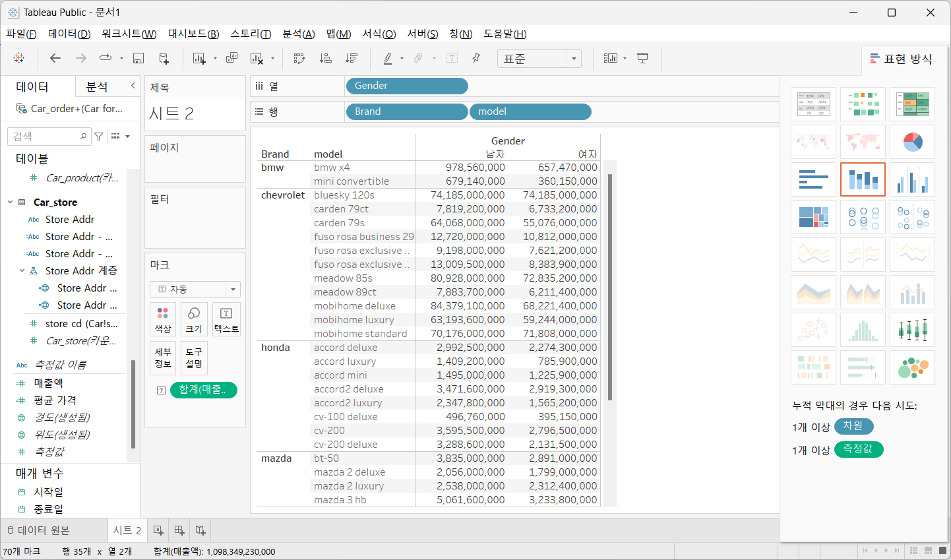The height and width of the screenshot is (560, 951).
Task: Open dropdown arrow next to clear sheet icon
Action: (272, 59)
